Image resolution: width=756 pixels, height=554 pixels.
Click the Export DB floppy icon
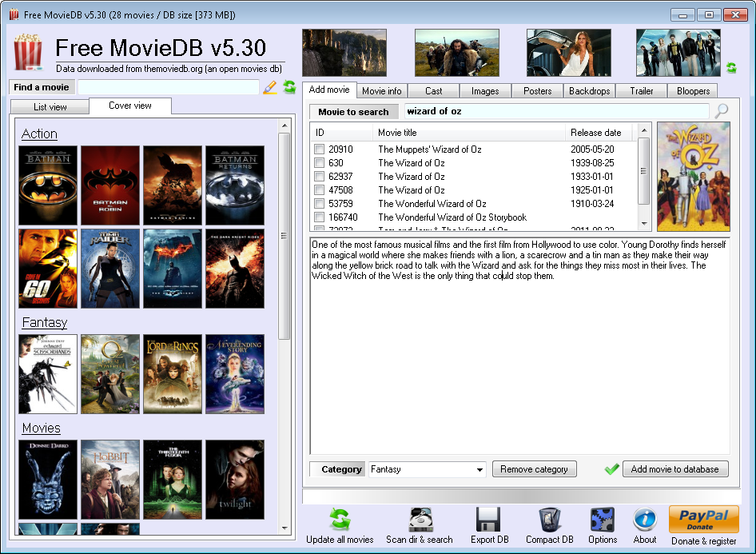pyautogui.click(x=488, y=520)
